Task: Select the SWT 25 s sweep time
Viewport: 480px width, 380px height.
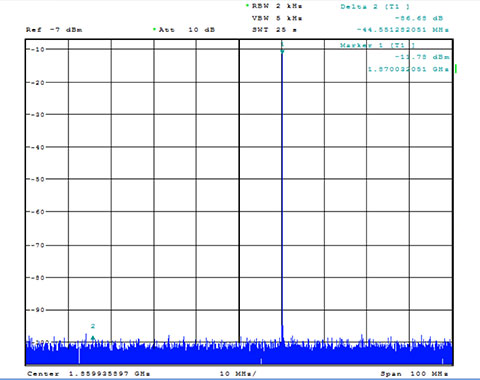Action: coord(274,30)
